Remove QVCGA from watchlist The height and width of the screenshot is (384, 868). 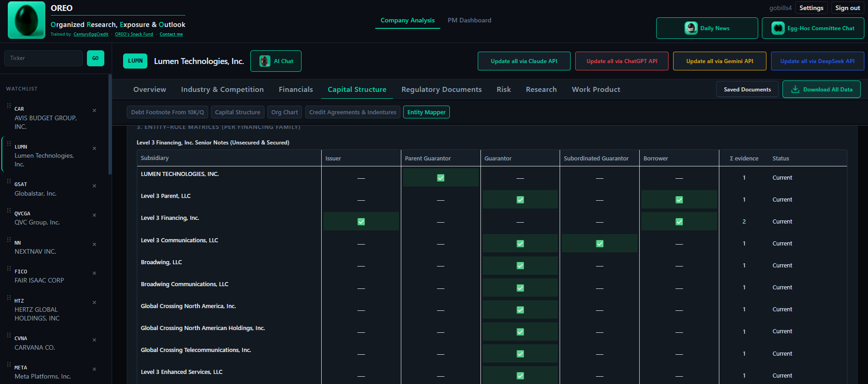pos(94,215)
